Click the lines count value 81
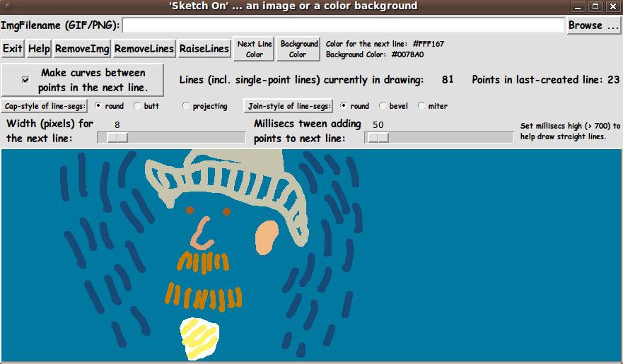The width and height of the screenshot is (623, 364). coord(448,80)
